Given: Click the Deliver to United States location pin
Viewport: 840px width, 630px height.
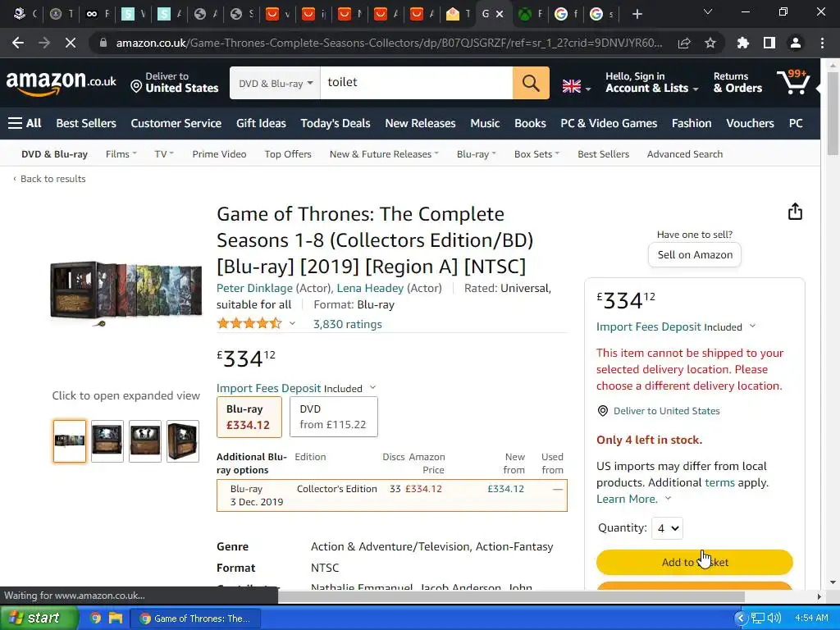Looking at the screenshot, I should click(137, 86).
